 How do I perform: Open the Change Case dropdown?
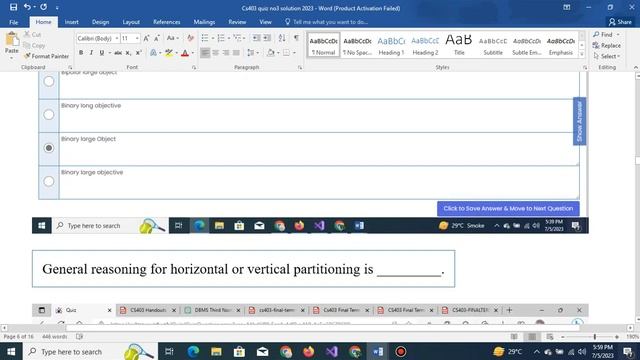173,38
